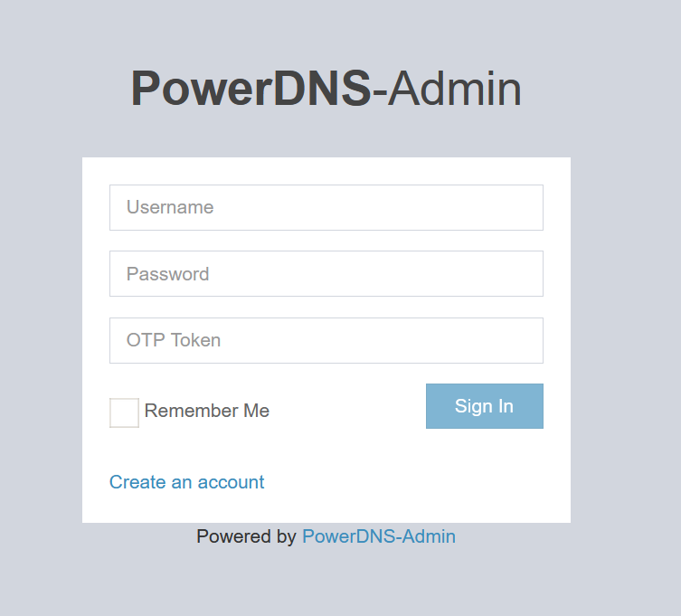
Task: Tick the box beside Remember Me
Action: click(x=124, y=412)
